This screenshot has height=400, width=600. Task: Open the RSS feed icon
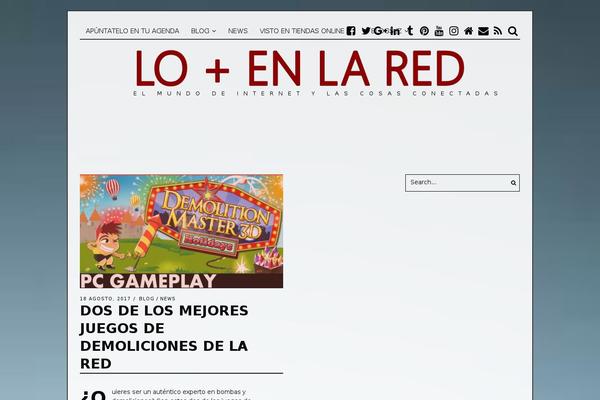(x=497, y=31)
